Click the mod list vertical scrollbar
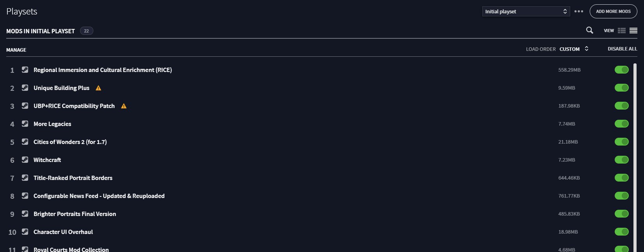This screenshot has height=252, width=644. pos(635,157)
